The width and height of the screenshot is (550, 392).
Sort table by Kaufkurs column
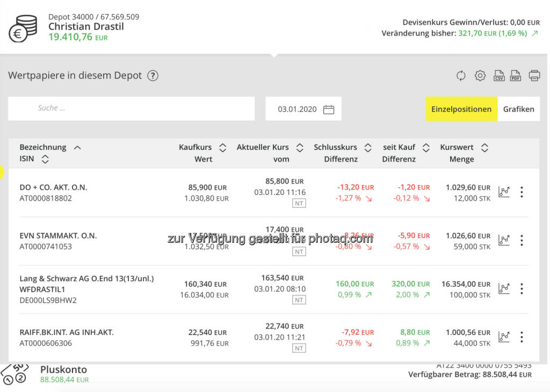pos(223,148)
